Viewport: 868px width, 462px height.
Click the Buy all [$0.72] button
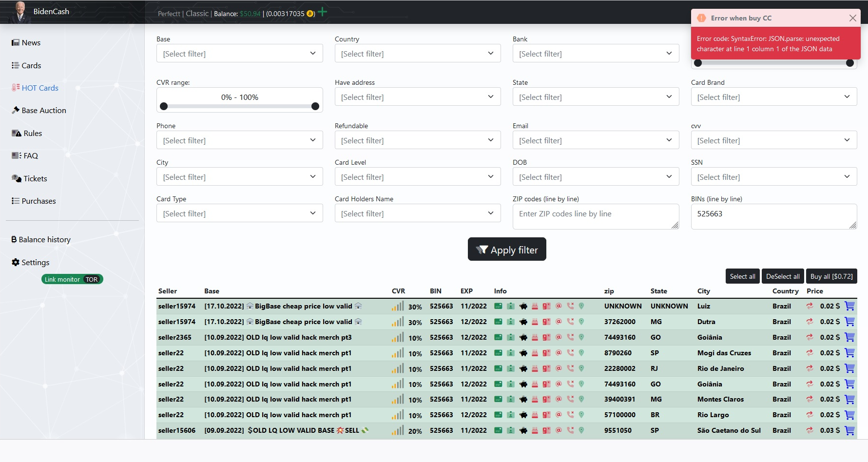pyautogui.click(x=831, y=276)
